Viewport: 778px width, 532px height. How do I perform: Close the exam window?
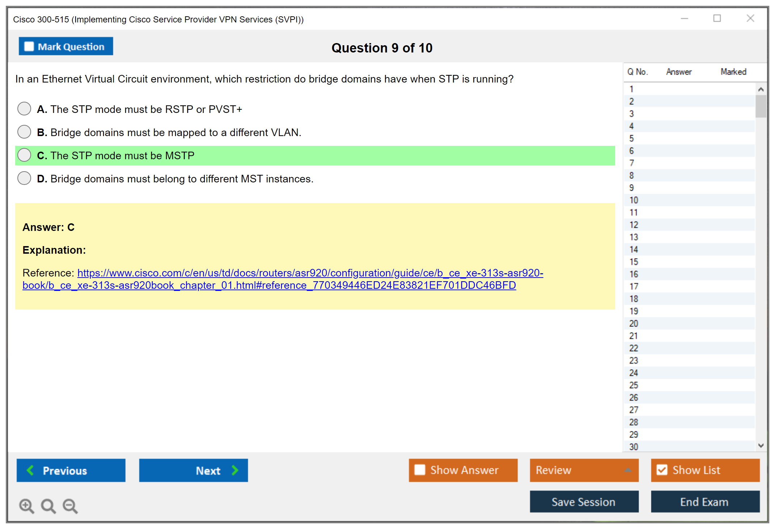(750, 18)
